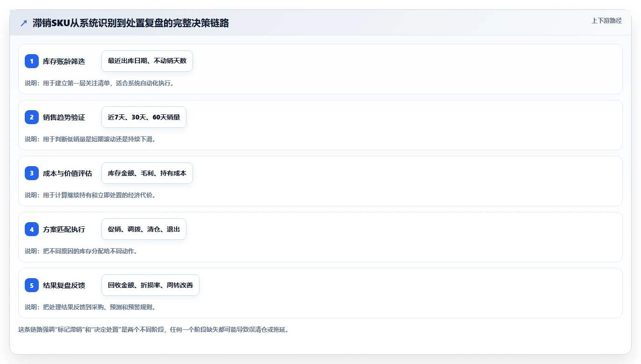Click the 促销、调拨、清仓、退出 chip
641x364 pixels.
144,229
